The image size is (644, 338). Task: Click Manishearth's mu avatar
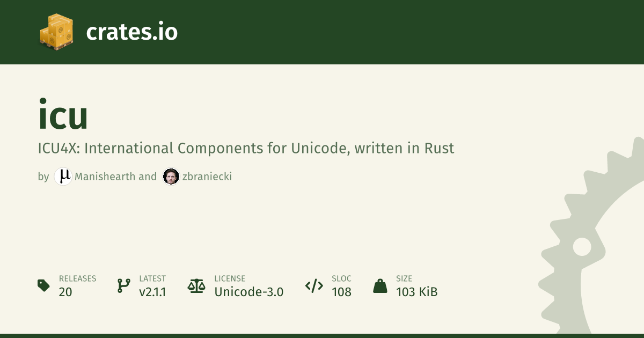[x=63, y=176]
